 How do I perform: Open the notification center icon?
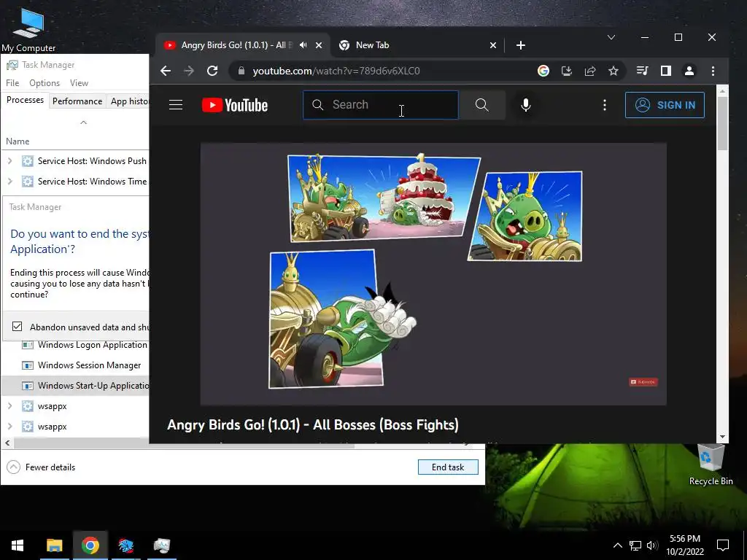[x=723, y=545]
